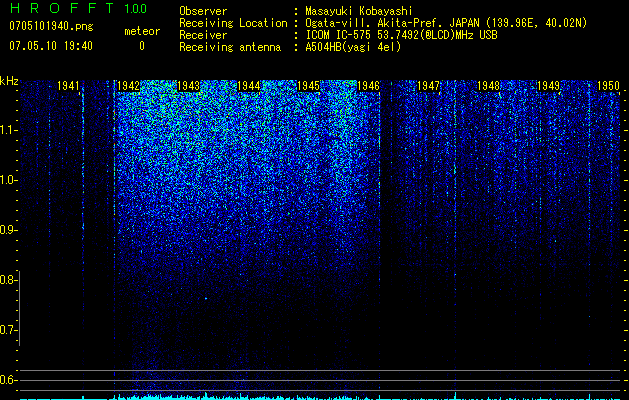Click the Ogata-vill. Akita-Pref. JAPAN location text
Image resolution: width=629 pixels, height=400 pixels.
(x=446, y=23)
